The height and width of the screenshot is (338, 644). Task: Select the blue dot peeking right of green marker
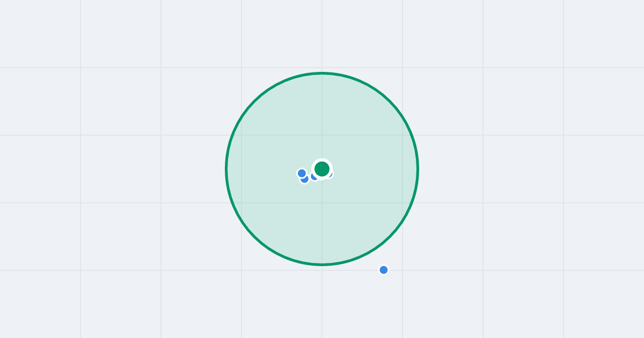click(x=330, y=174)
